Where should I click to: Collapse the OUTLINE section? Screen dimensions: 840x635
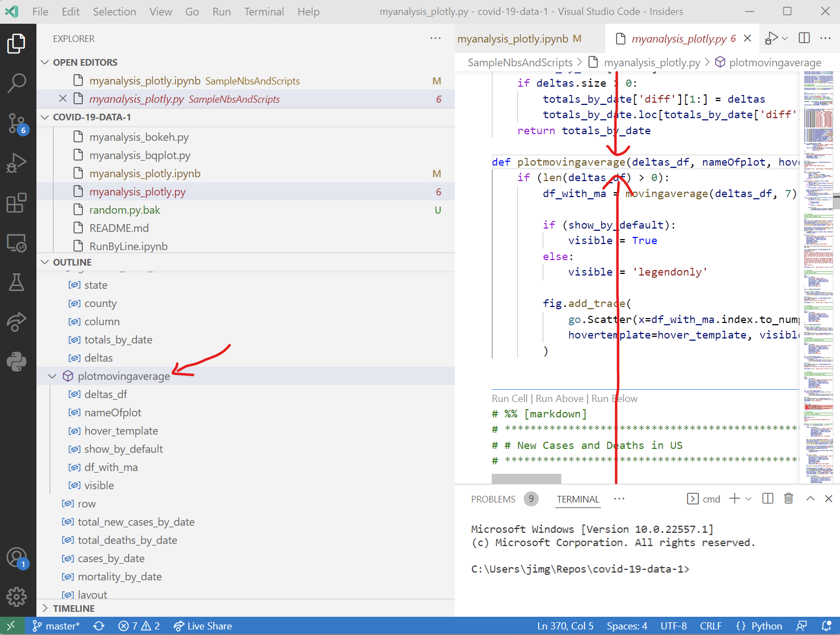[x=45, y=262]
